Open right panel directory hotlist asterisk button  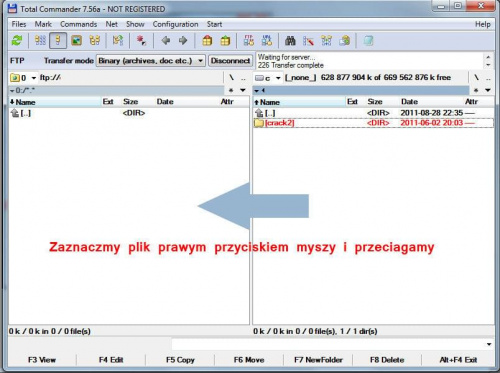[x=476, y=90]
